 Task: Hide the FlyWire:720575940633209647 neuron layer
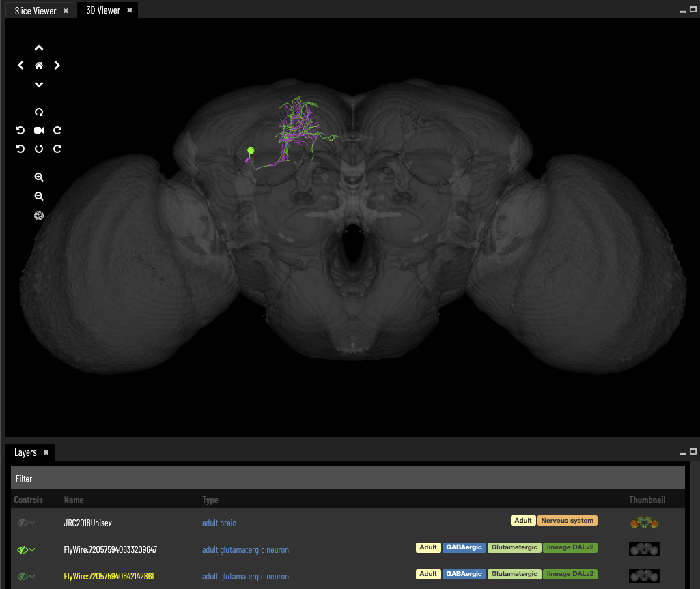(x=22, y=550)
